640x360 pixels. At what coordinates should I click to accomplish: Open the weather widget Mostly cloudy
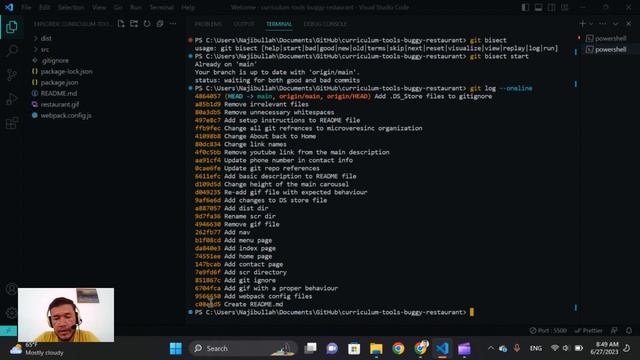(37, 349)
